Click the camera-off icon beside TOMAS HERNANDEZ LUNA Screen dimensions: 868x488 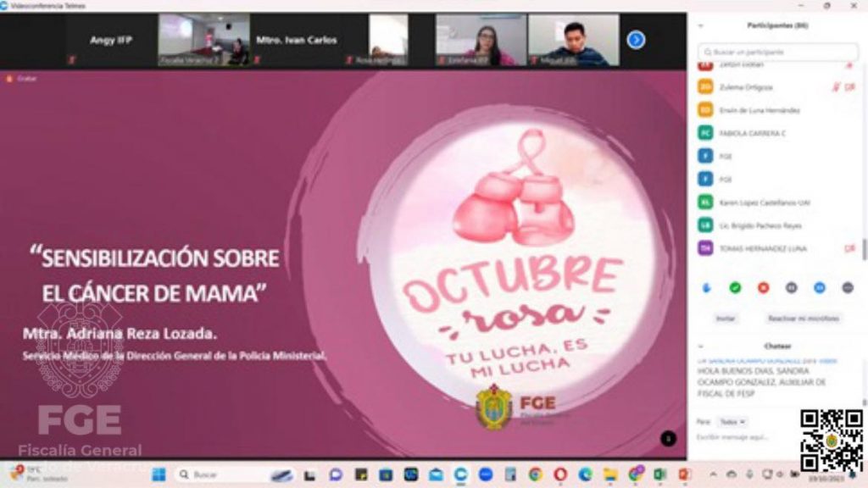coord(849,248)
